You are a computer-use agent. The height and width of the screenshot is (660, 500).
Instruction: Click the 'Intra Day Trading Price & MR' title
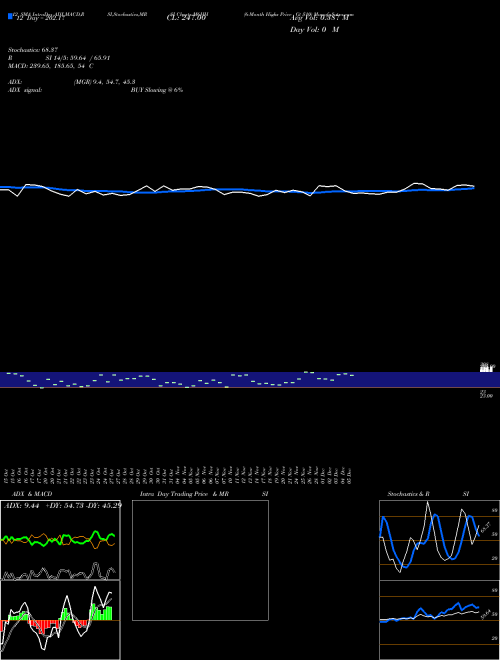point(184,494)
